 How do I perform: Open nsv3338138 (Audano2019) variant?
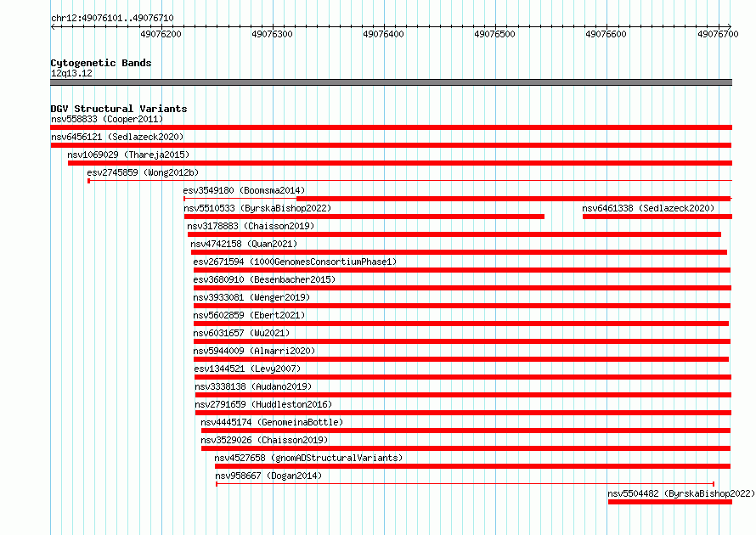253,386
